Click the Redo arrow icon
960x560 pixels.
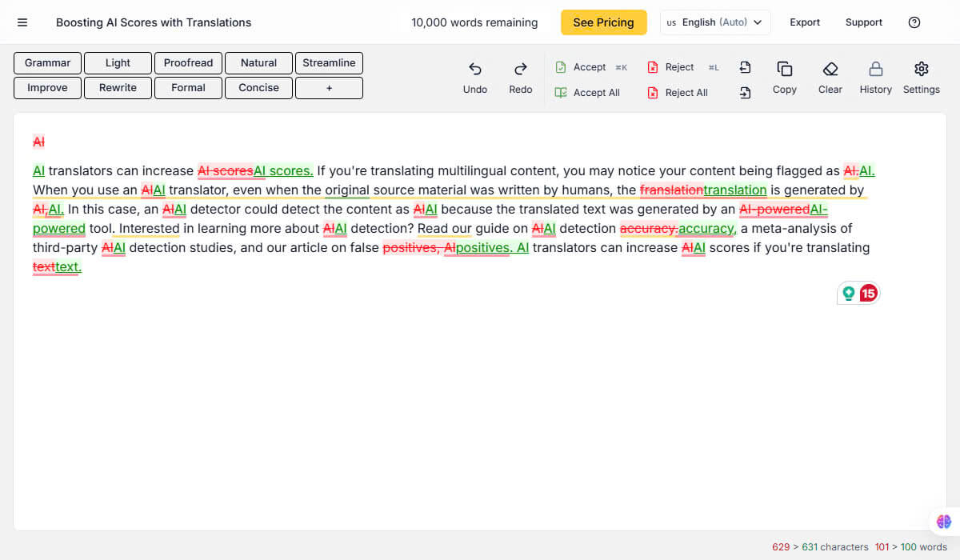pos(521,69)
